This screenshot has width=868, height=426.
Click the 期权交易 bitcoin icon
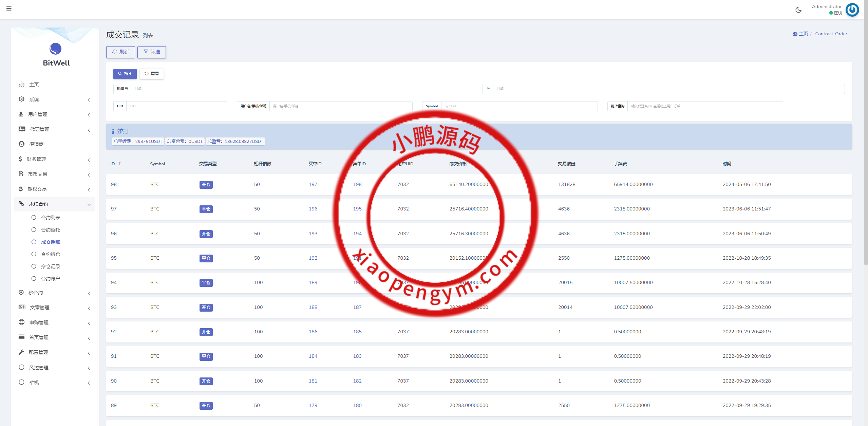click(21, 189)
